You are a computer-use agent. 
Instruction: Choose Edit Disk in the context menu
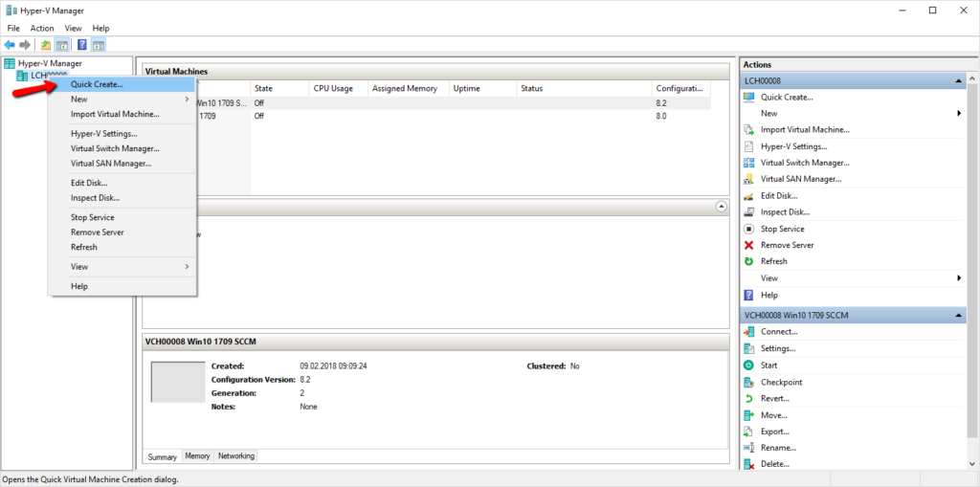(122, 183)
